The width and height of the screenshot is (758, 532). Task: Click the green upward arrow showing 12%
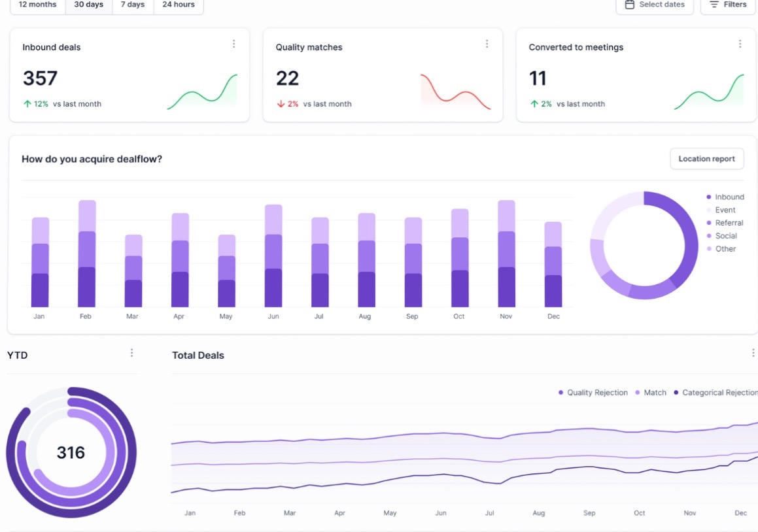tap(26, 103)
